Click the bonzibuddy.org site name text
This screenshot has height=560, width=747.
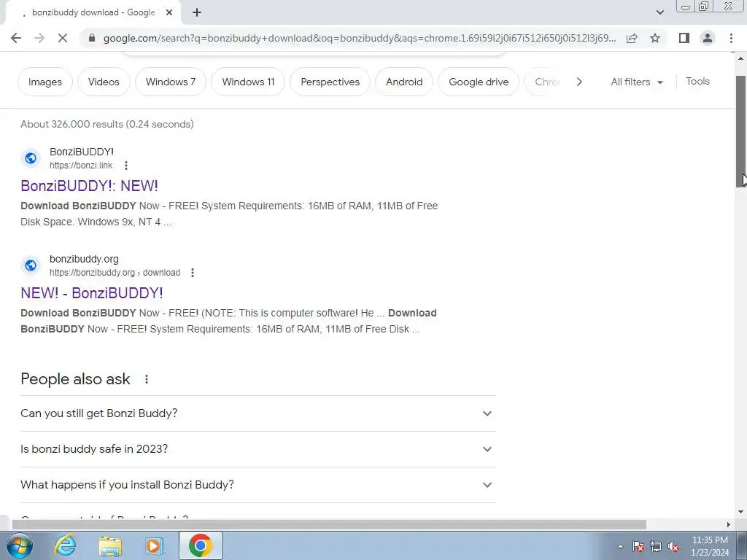click(x=84, y=259)
